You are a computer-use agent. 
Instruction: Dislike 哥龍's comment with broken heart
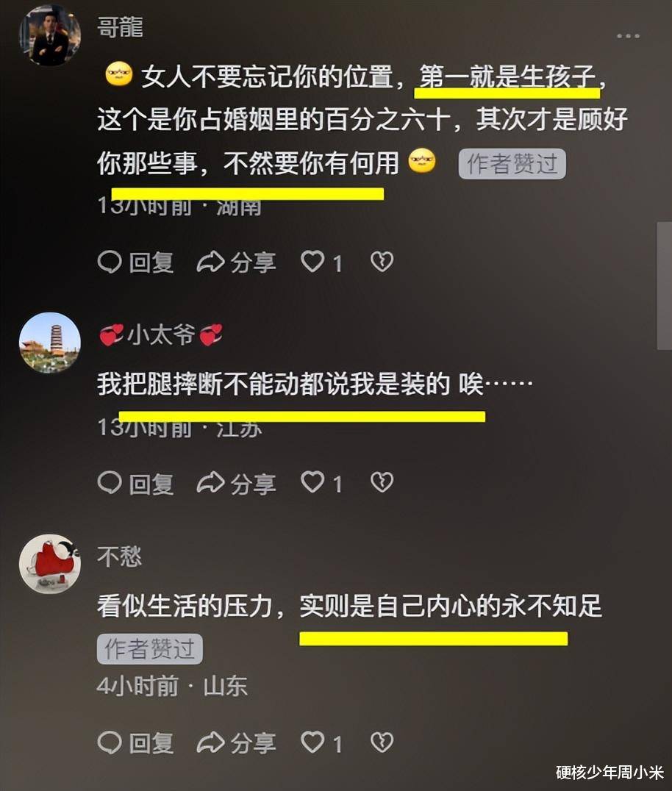[x=382, y=262]
